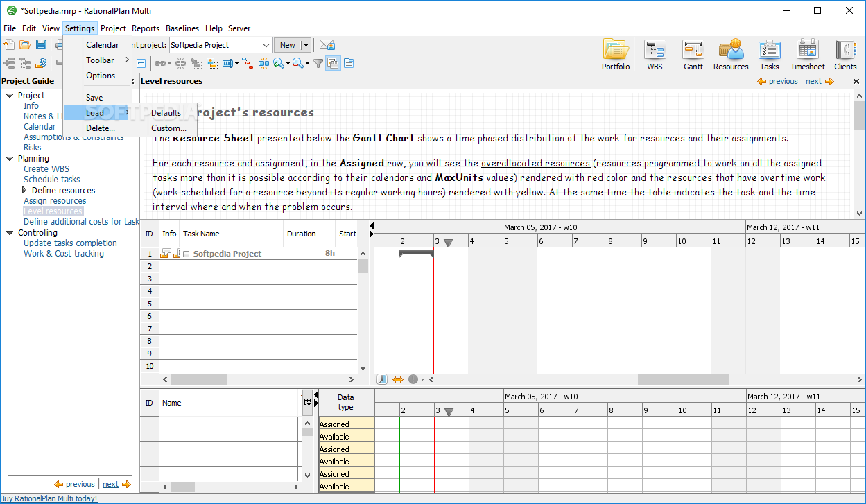Open the current project combo box
Image resolution: width=866 pixels, height=504 pixels.
[221, 45]
